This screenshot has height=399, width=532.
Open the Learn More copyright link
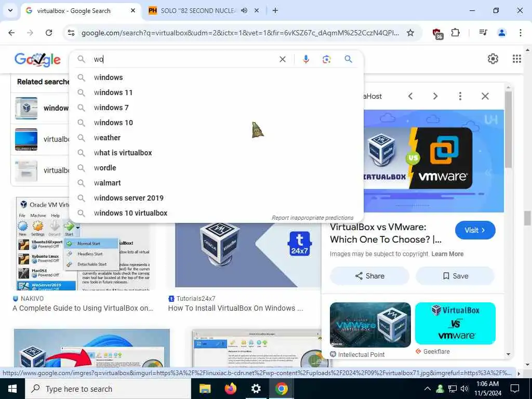click(x=447, y=254)
